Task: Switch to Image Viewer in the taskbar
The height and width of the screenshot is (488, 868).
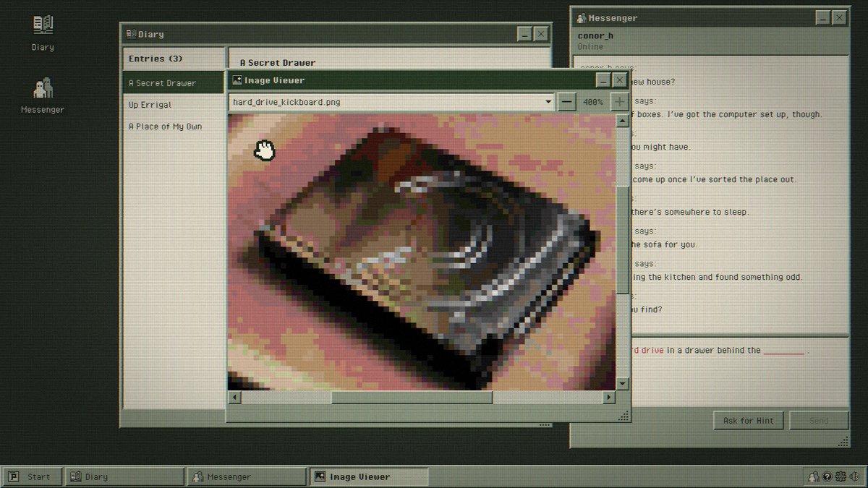Action: pos(370,476)
